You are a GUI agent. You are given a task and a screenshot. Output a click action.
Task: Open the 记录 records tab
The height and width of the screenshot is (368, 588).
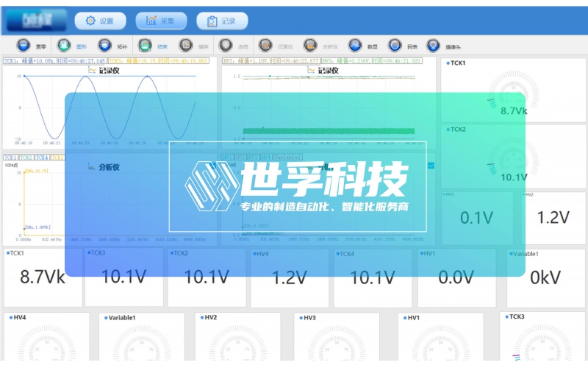point(222,21)
